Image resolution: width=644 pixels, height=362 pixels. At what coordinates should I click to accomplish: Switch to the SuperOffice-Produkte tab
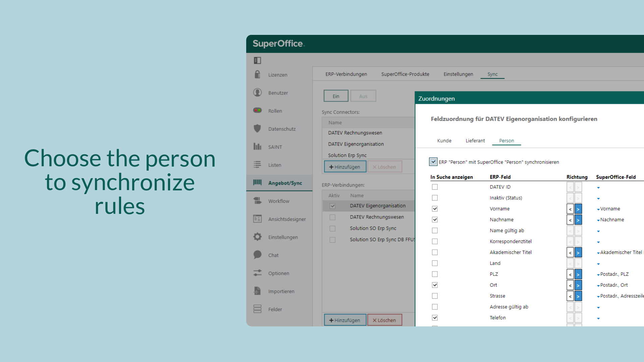point(405,74)
